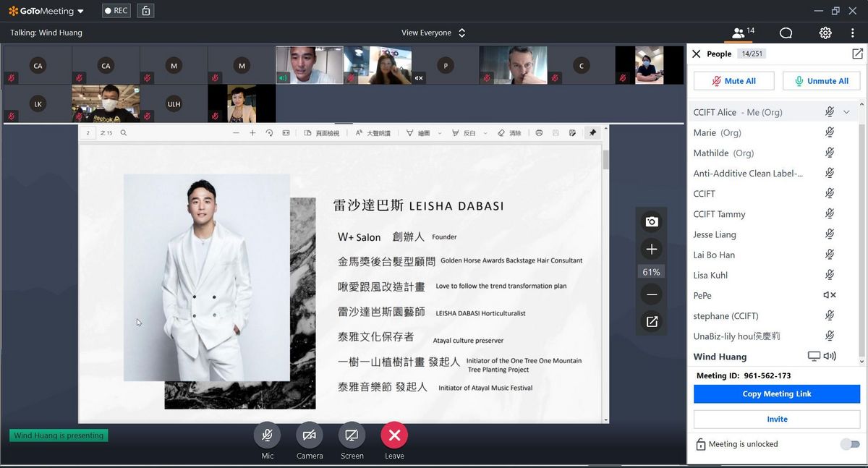
Task: Toggle the Mic mute button
Action: 267,435
